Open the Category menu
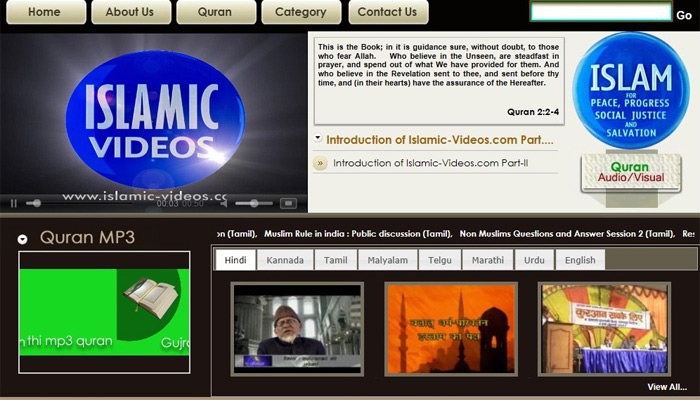The height and width of the screenshot is (400, 700). pos(300,12)
